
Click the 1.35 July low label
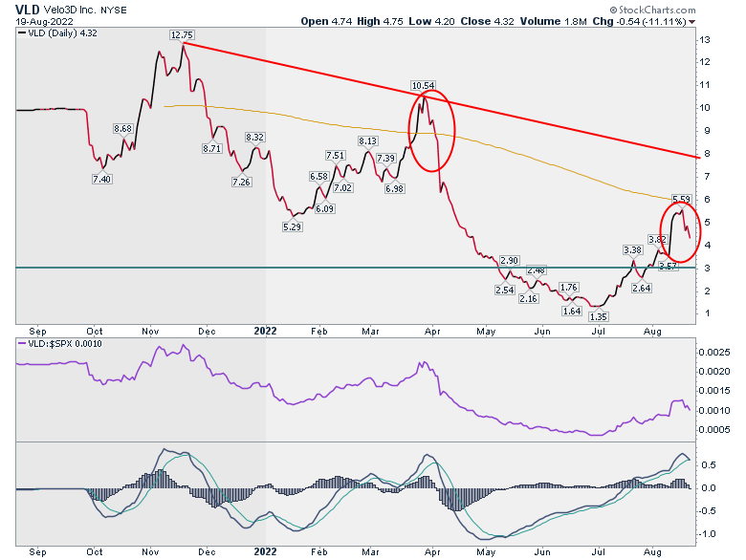point(599,317)
